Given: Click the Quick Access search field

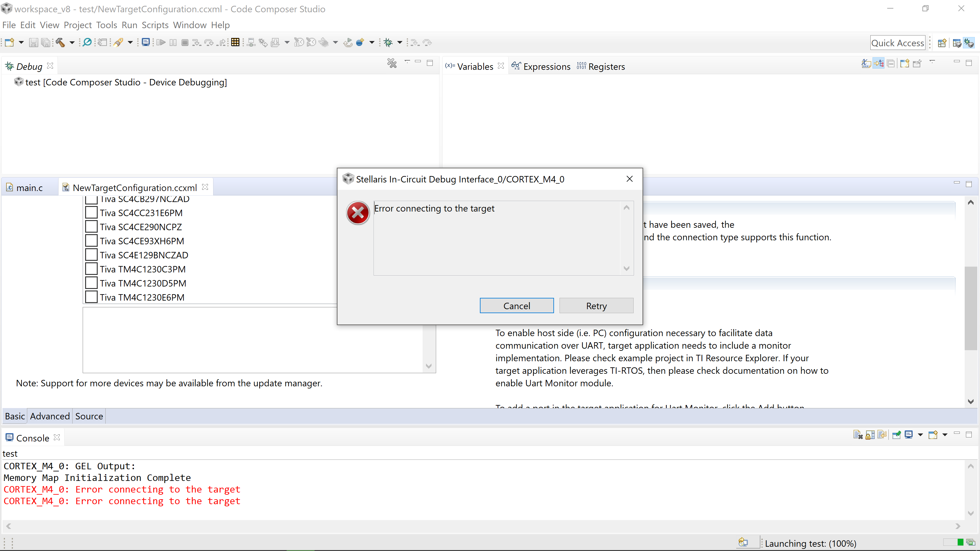Looking at the screenshot, I should click(897, 43).
